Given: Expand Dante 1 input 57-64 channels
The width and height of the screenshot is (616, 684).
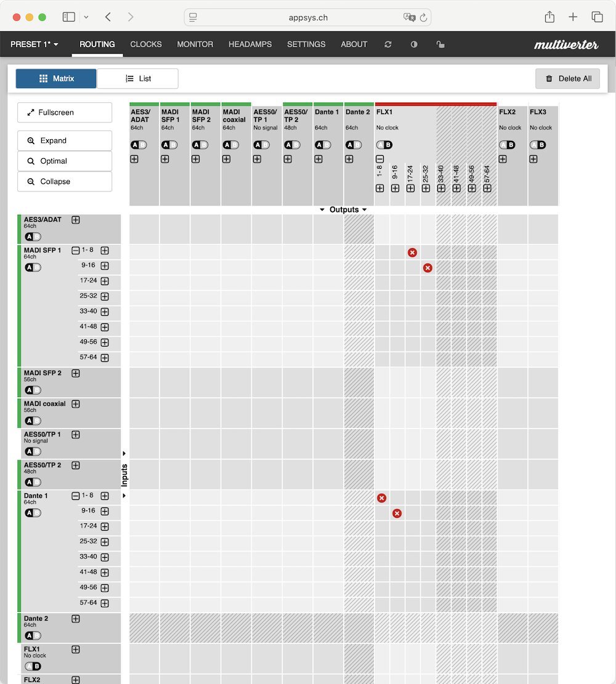Looking at the screenshot, I should (x=105, y=603).
